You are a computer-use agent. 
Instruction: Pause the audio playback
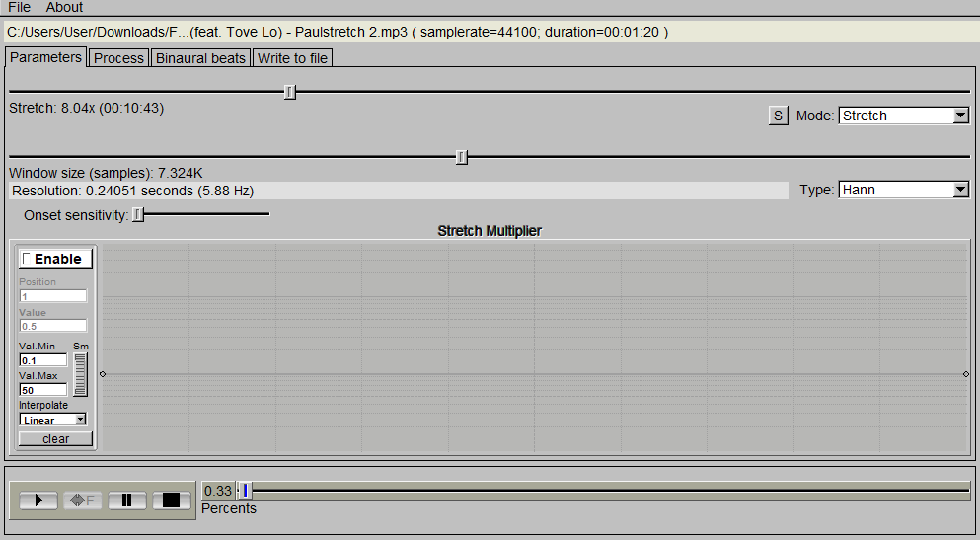coord(127,500)
